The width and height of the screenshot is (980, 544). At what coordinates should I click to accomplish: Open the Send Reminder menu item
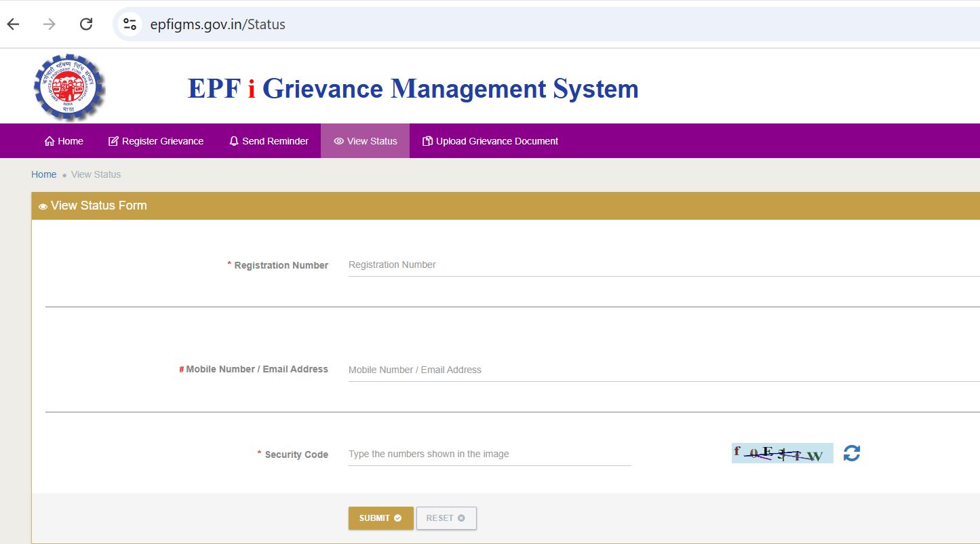point(269,141)
